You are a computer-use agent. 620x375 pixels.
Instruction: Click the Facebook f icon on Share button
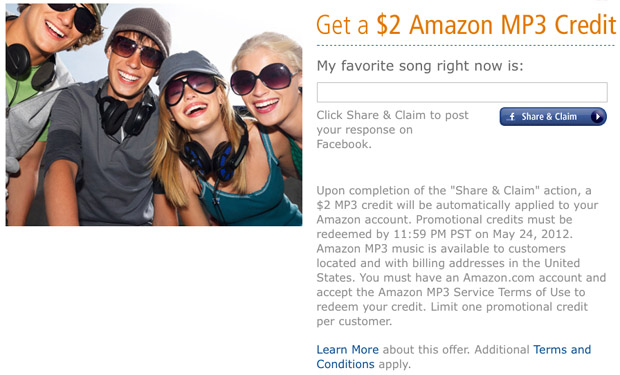[512, 117]
